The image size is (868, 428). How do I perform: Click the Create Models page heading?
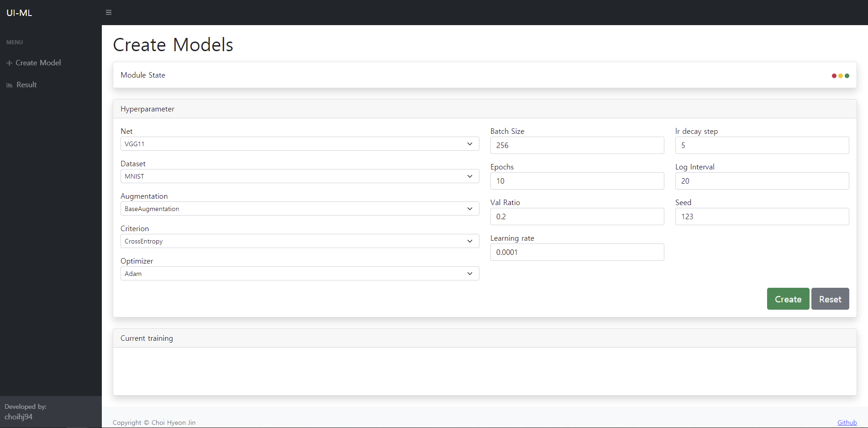173,45
